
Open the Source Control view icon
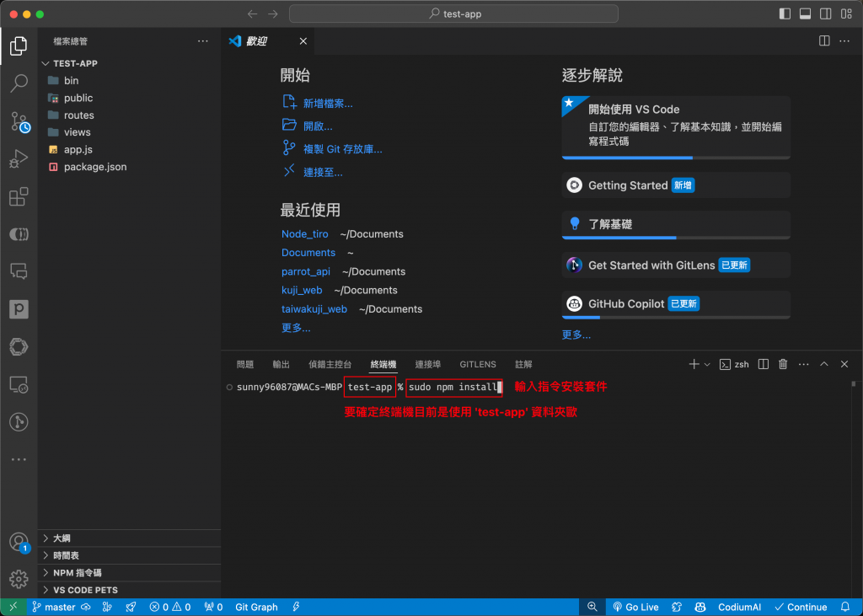(x=19, y=121)
